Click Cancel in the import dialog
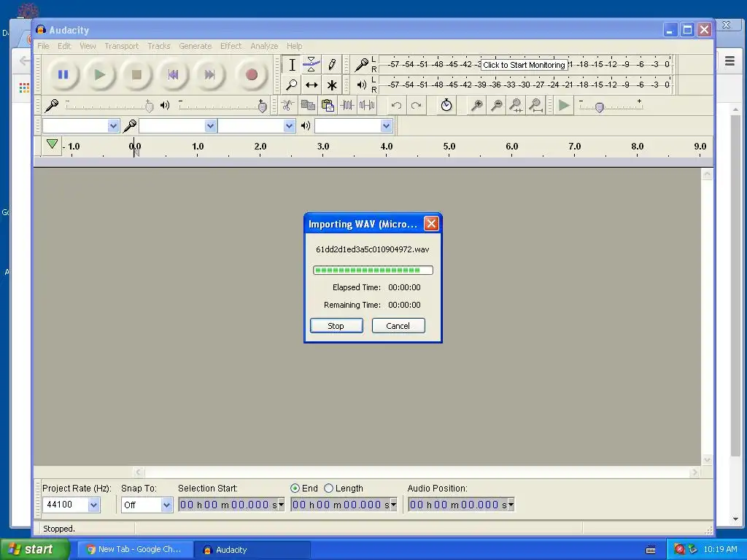Viewport: 747px width, 560px height. point(398,326)
